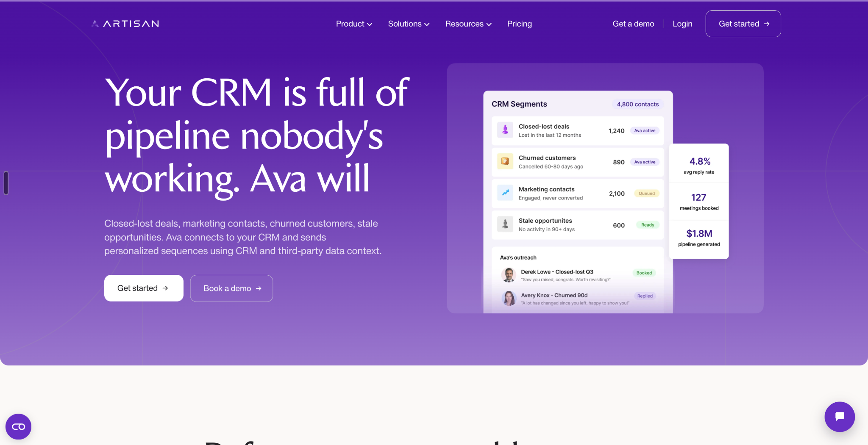
Task: Click Derek Lowe - Closed-lost Q3 entry
Action: tap(578, 275)
